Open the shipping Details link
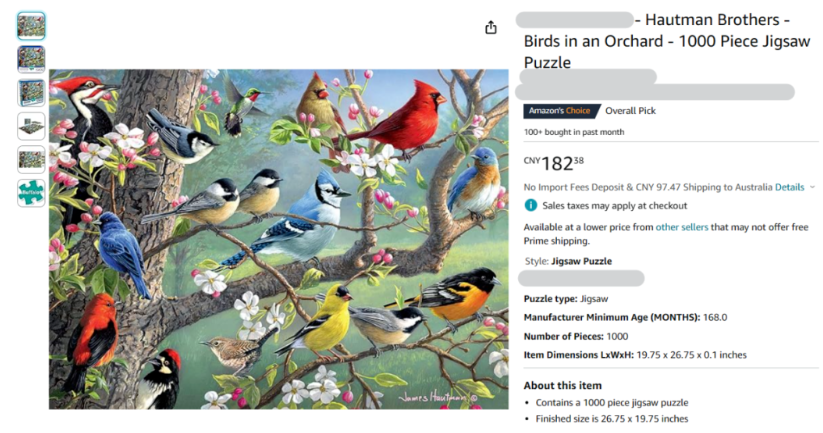Screen dimensions: 823x433 (x=789, y=187)
